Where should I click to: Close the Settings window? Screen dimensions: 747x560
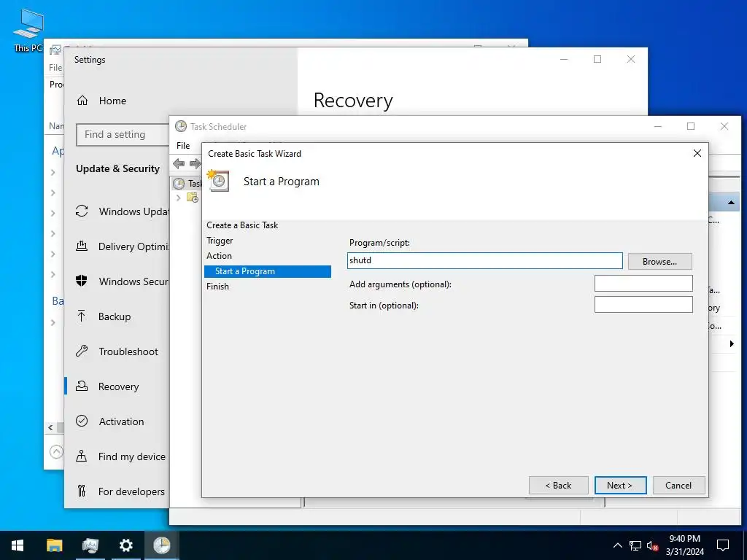click(631, 59)
